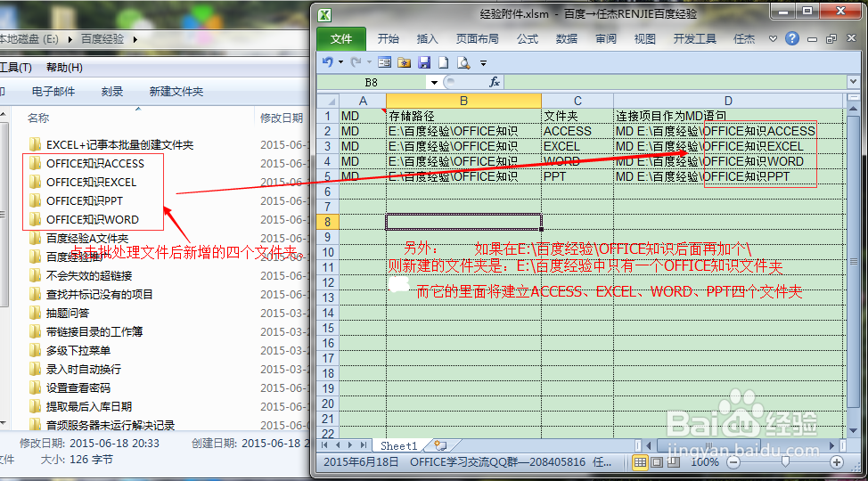Go to next sheet navigation arrow
868x481 pixels.
350,445
